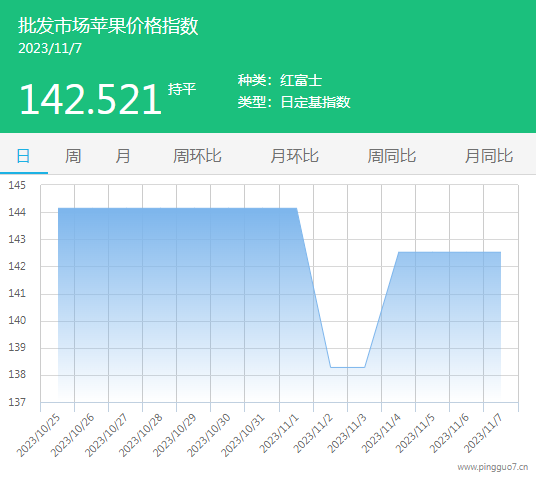
Task: Click the 2023/11/3 x-axis date label
Action: coord(347,433)
